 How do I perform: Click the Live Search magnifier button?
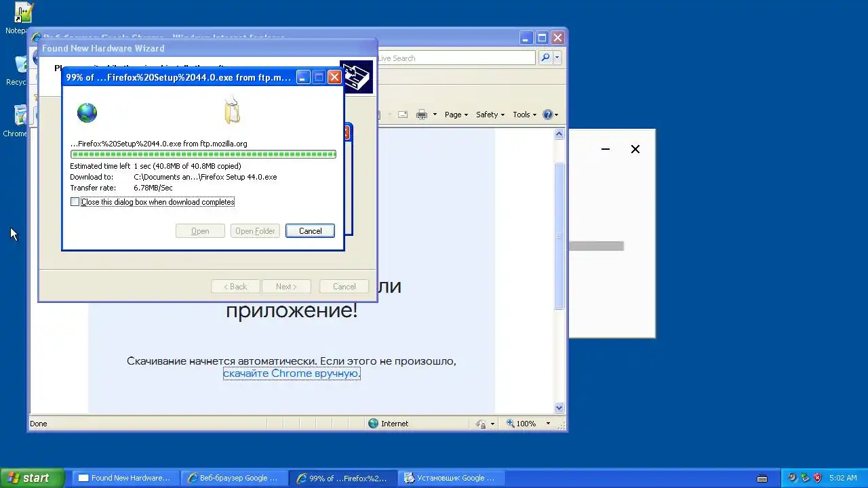(545, 58)
